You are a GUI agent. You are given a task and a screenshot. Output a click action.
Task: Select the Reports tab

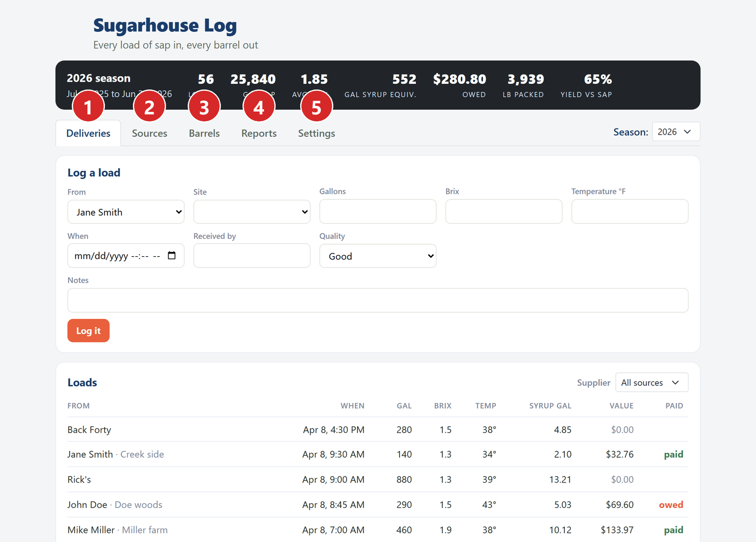(259, 133)
